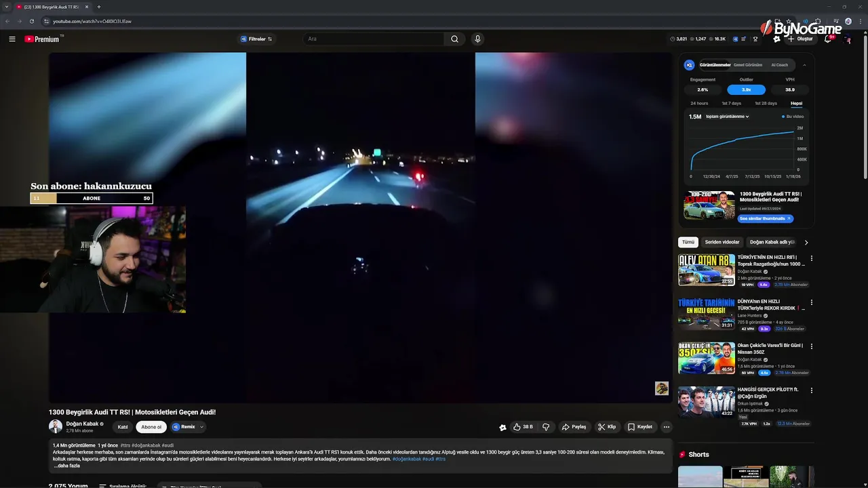Switch to the AI Coach tab

pos(779,65)
